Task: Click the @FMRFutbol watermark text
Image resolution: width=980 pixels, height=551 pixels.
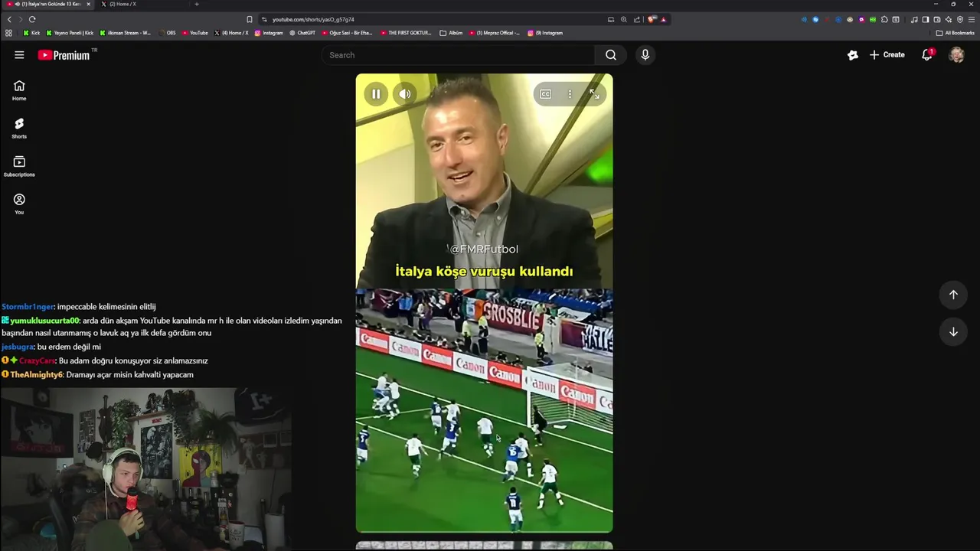Action: (484, 249)
